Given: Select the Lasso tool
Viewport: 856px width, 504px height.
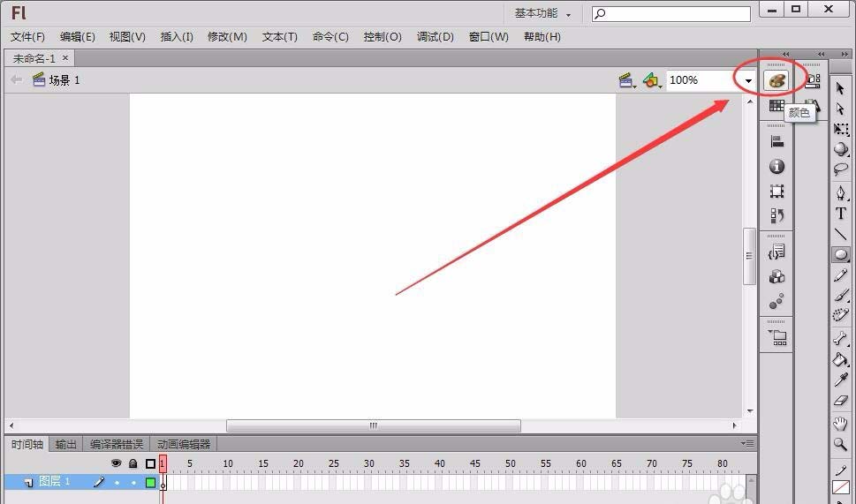Looking at the screenshot, I should [x=841, y=169].
